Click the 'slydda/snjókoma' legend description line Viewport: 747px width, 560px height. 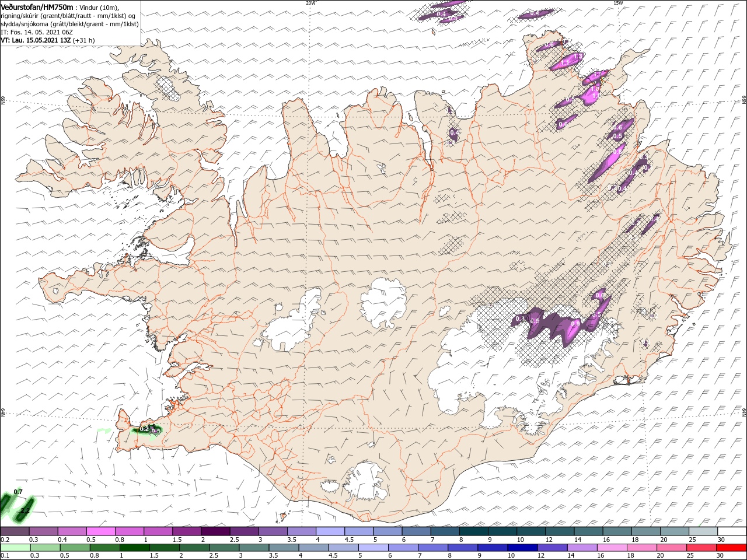(69, 24)
